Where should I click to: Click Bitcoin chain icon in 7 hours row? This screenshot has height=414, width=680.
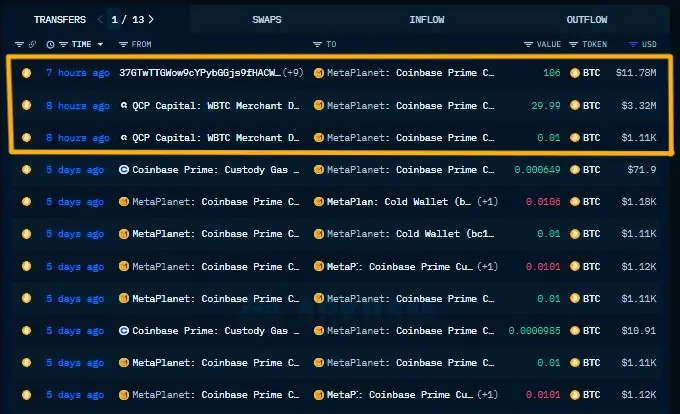click(x=26, y=73)
